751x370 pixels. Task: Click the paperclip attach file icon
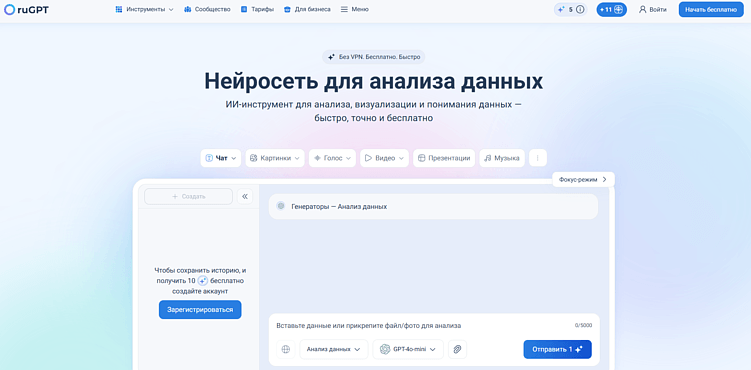457,349
